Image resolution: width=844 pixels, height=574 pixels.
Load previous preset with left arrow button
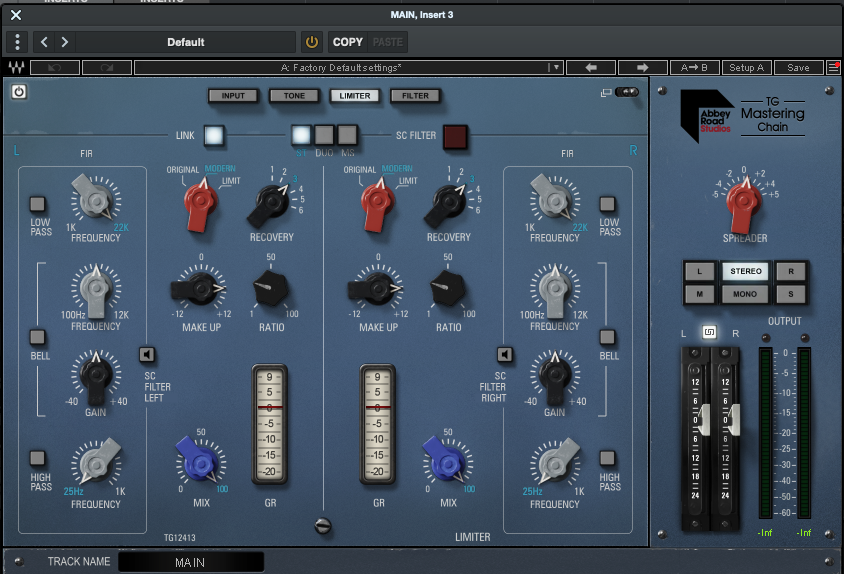point(590,67)
